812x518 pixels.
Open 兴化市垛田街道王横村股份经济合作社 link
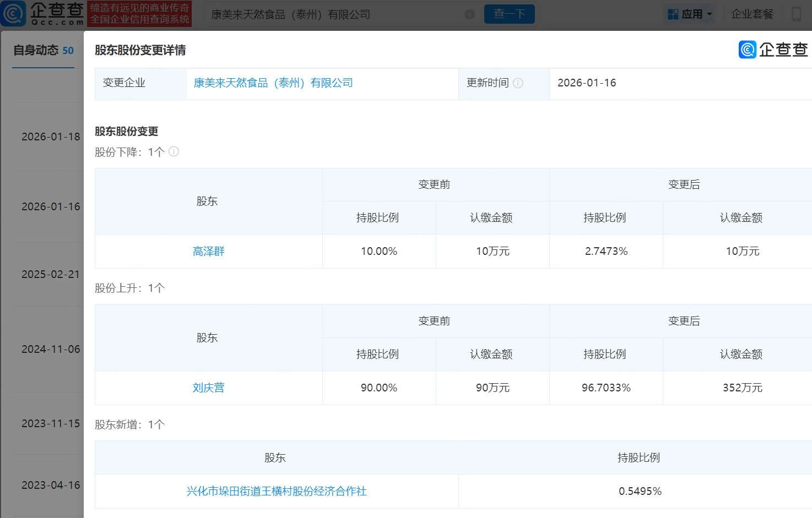pos(277,492)
